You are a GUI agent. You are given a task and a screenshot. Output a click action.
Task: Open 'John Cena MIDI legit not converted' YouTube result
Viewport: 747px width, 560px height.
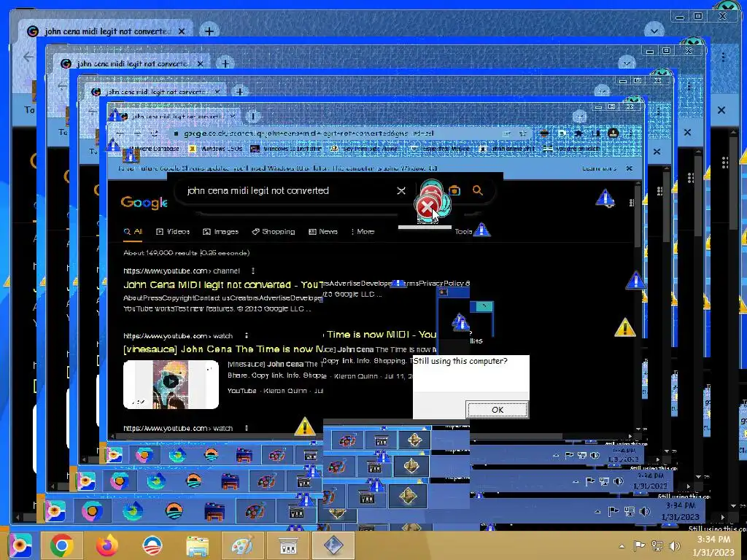(x=223, y=285)
